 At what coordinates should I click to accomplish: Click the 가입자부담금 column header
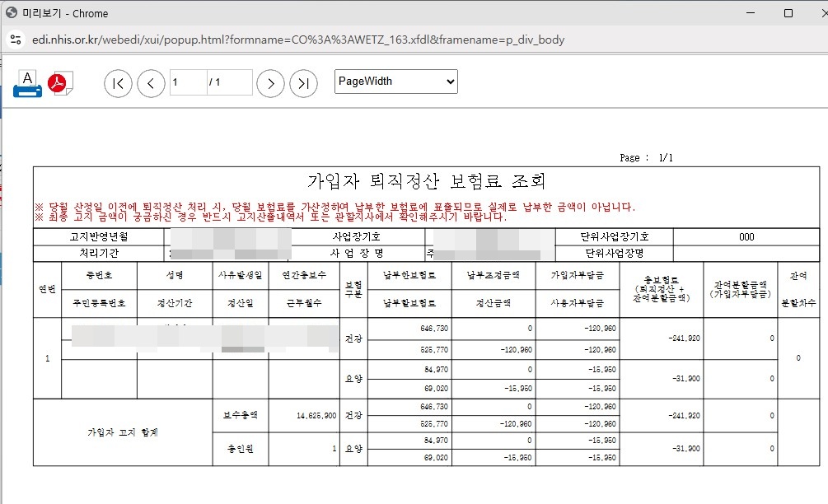[578, 275]
